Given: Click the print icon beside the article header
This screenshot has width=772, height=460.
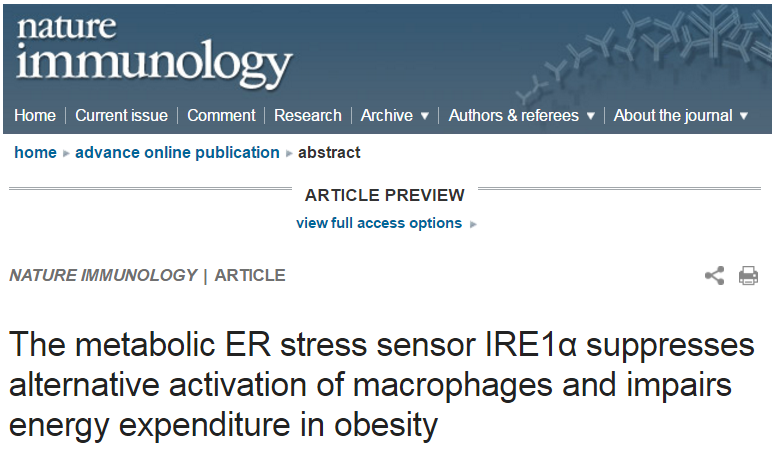Looking at the screenshot, I should pyautogui.click(x=748, y=275).
